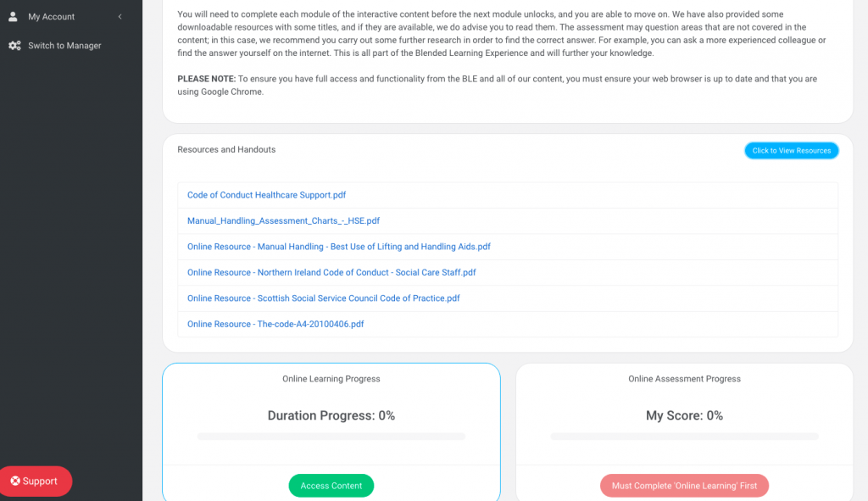The height and width of the screenshot is (501, 868).
Task: Click the Duration Progress bar
Action: point(331,437)
